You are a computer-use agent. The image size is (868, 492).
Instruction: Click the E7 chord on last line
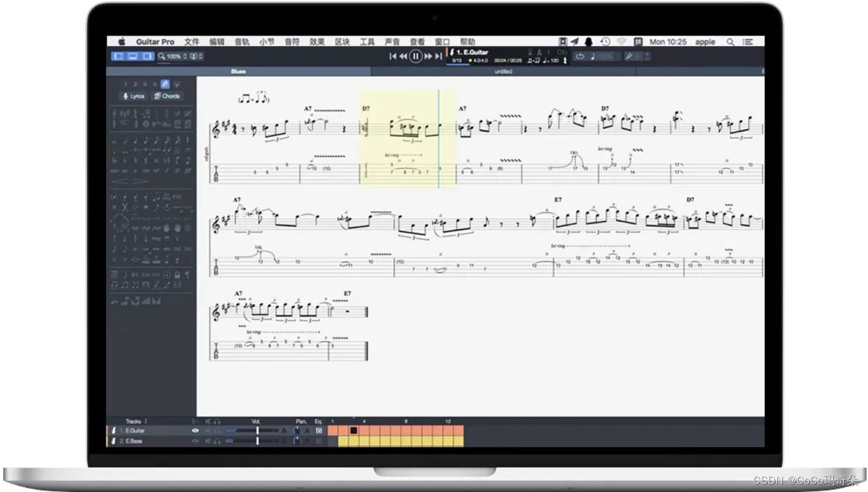[x=347, y=293]
